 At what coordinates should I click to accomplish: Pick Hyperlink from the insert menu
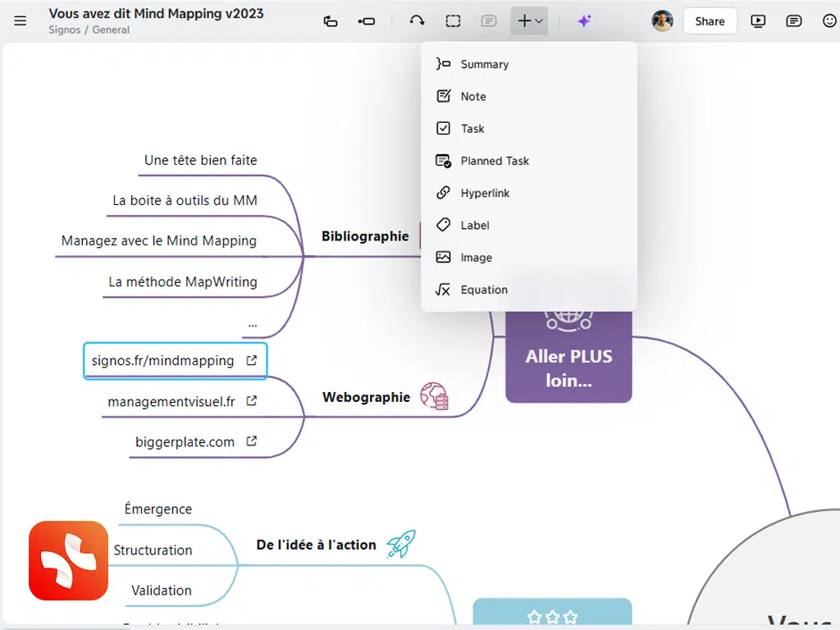[485, 193]
